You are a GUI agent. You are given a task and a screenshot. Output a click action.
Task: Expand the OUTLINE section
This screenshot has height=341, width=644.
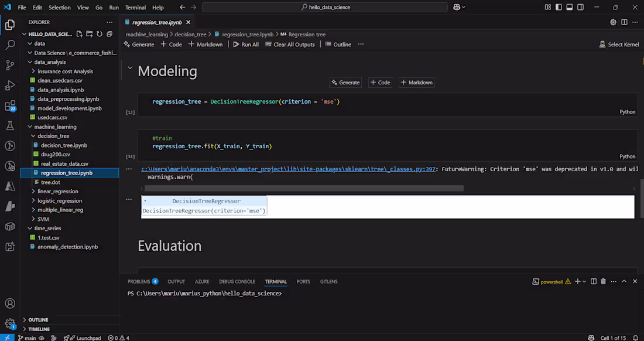point(25,320)
